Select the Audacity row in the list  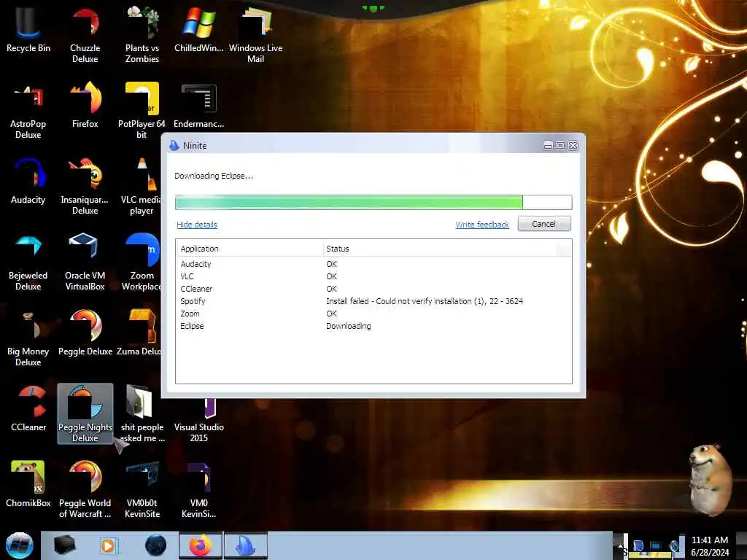click(x=373, y=264)
